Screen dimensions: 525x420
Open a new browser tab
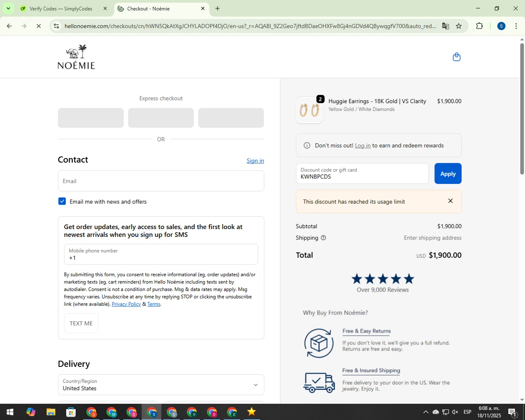217,8
